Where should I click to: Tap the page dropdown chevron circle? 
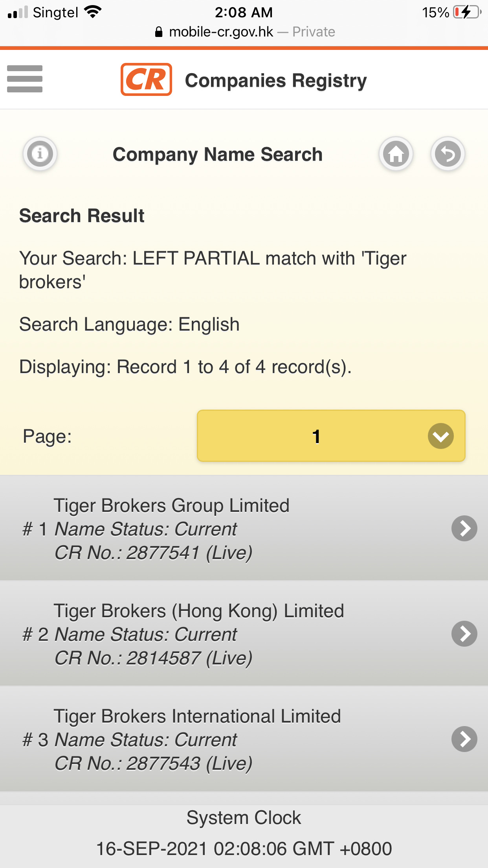pyautogui.click(x=441, y=436)
